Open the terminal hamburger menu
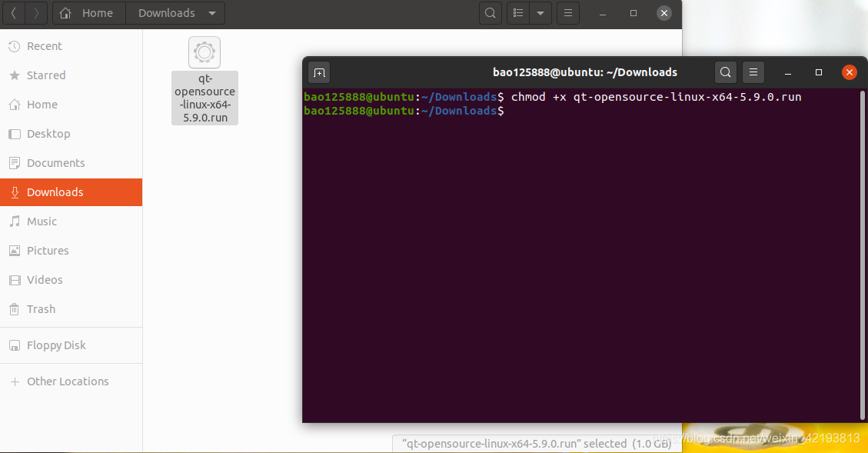 point(753,72)
